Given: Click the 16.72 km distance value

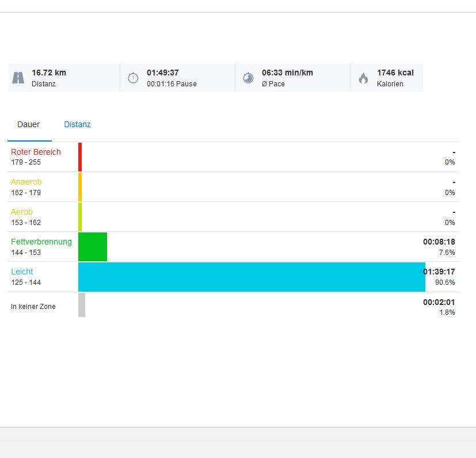Looking at the screenshot, I should pos(49,72).
